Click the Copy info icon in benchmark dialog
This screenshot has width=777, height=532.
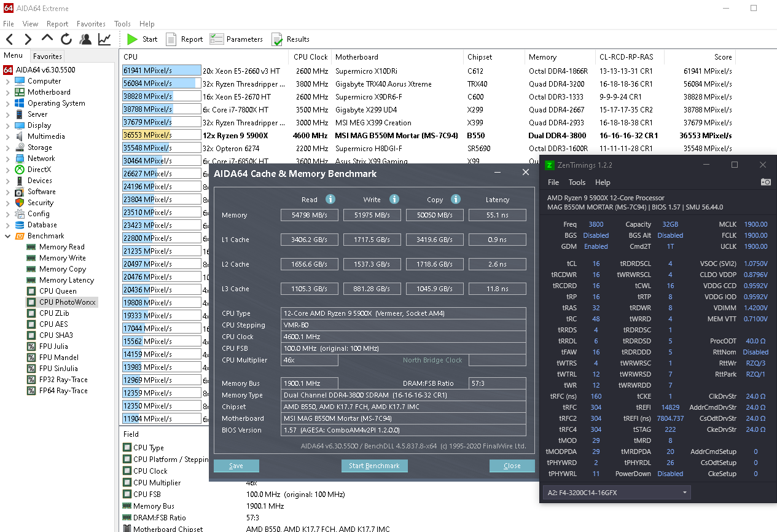click(456, 199)
